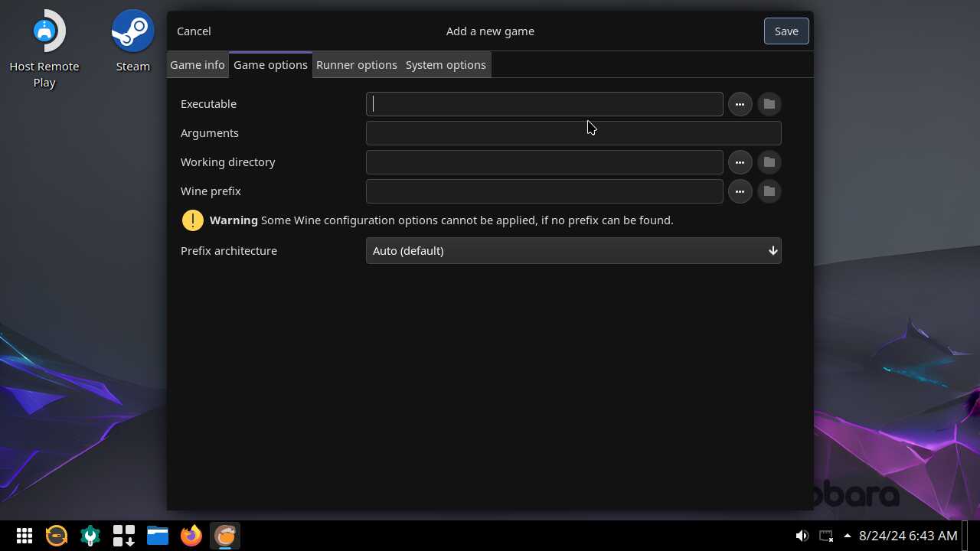Click the show desktop strip beside the clock
980x551 pixels.
pos(965,536)
